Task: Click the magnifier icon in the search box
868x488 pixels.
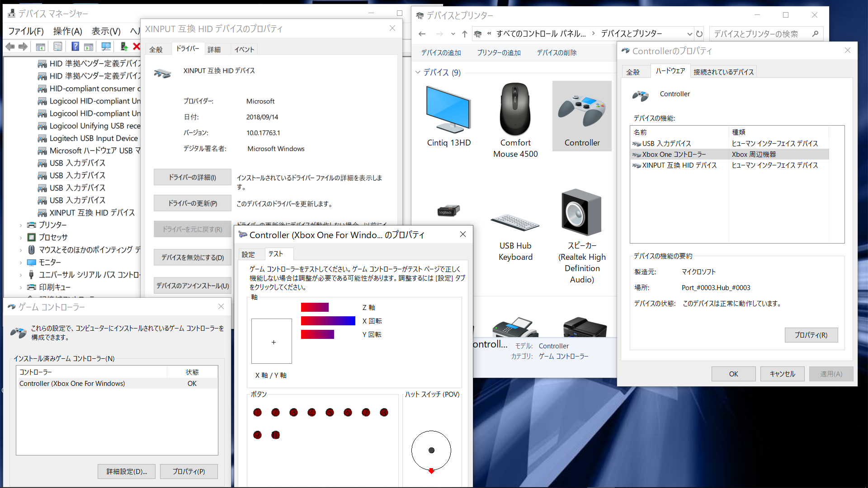Action: pos(815,34)
